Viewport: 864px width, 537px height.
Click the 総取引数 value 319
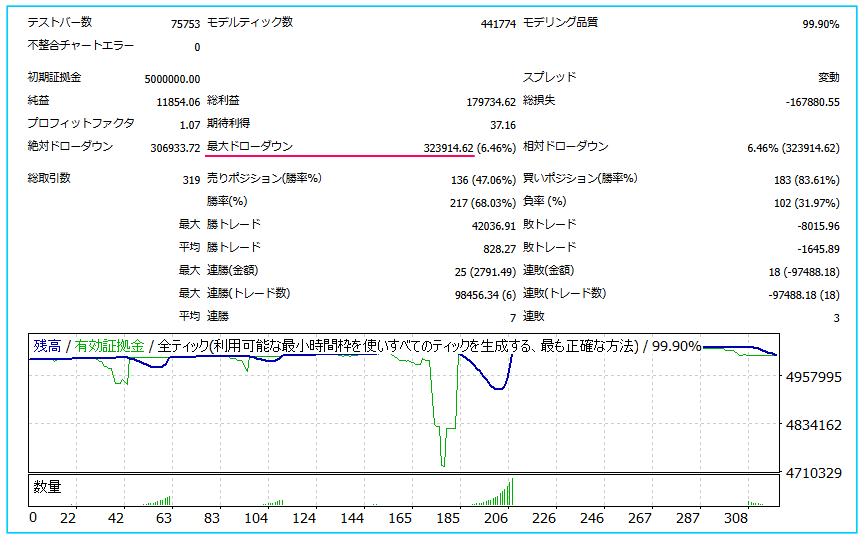(x=191, y=181)
